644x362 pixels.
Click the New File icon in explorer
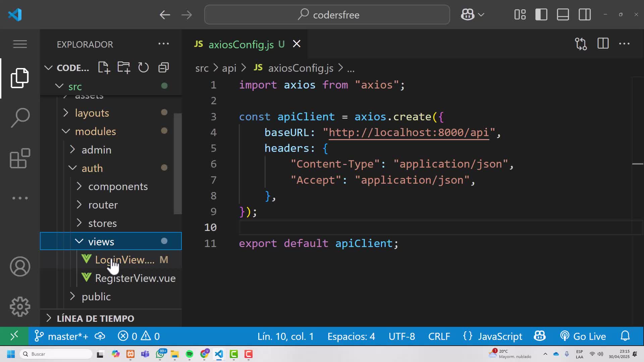104,67
